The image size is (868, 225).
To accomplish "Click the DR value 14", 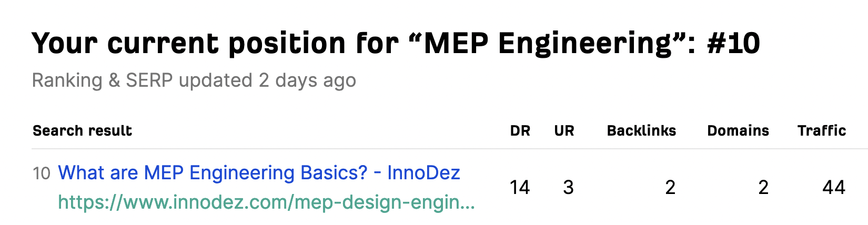I will tap(520, 188).
